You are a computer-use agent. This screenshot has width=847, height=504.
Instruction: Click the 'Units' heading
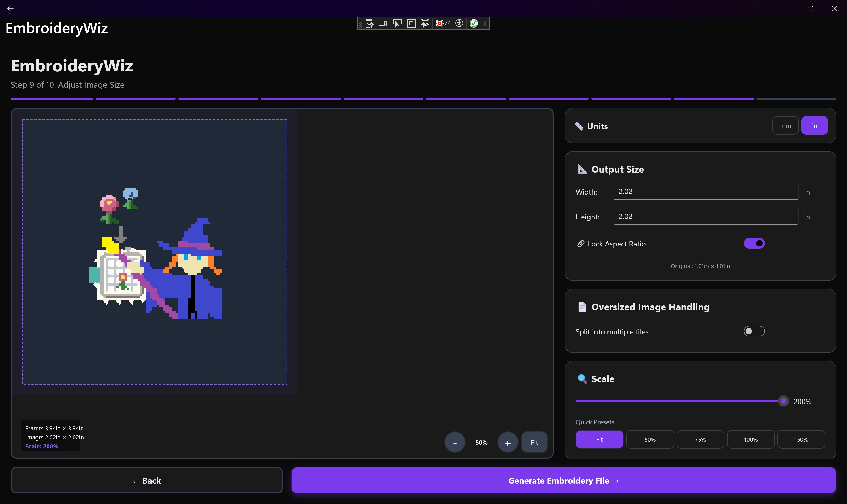point(597,126)
